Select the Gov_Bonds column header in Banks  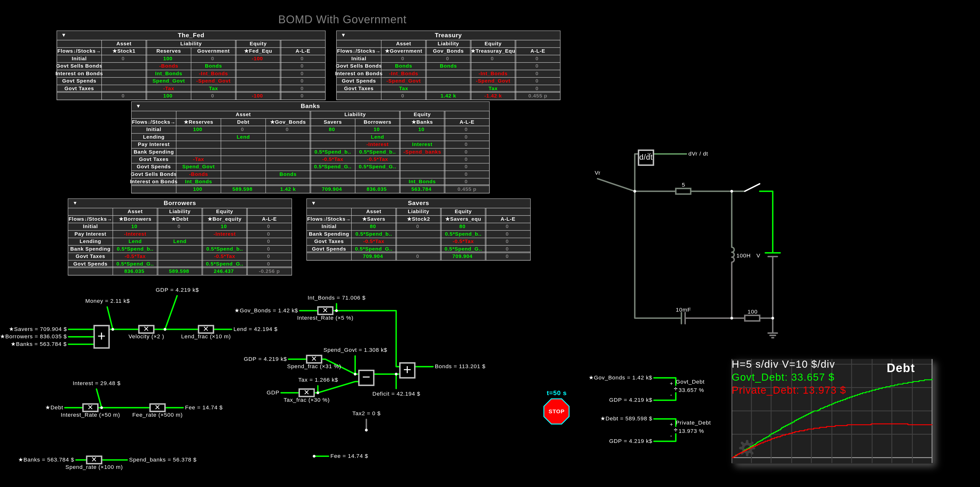click(x=288, y=122)
